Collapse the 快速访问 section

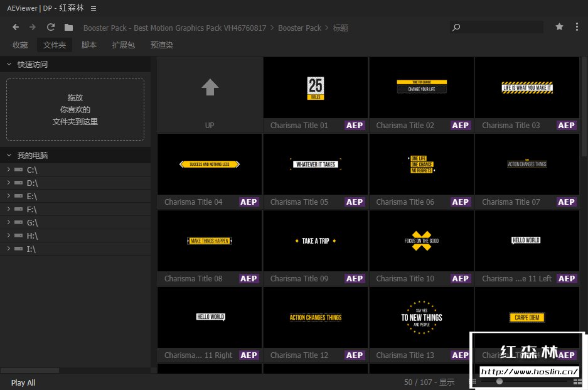point(9,64)
